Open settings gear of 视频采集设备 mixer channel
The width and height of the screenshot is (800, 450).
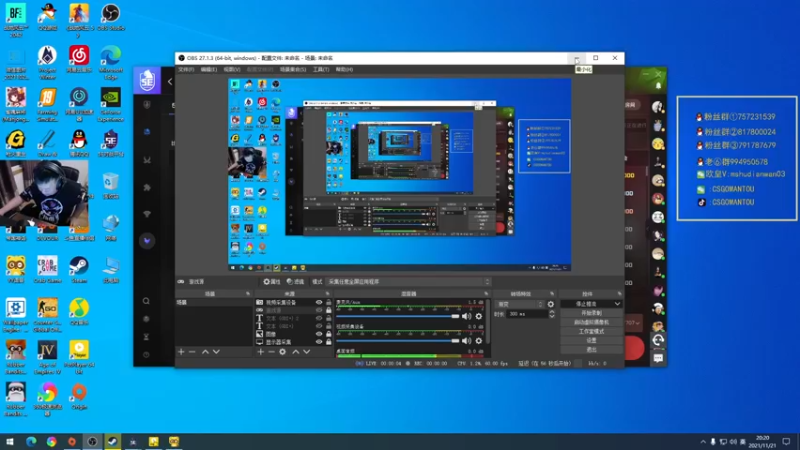[479, 340]
